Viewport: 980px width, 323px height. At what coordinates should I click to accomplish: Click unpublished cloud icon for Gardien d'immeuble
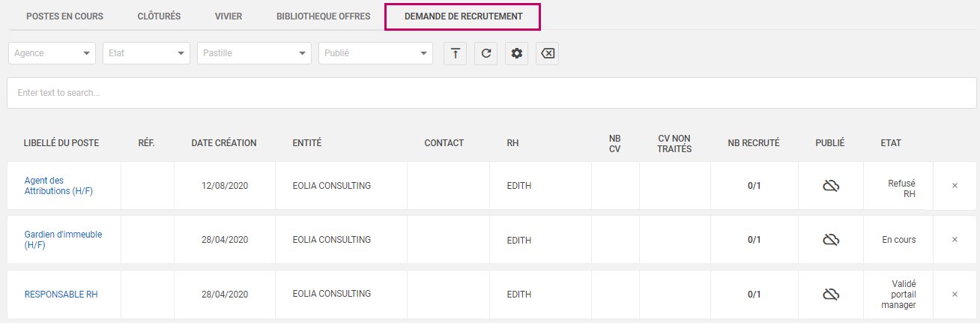pyautogui.click(x=830, y=240)
